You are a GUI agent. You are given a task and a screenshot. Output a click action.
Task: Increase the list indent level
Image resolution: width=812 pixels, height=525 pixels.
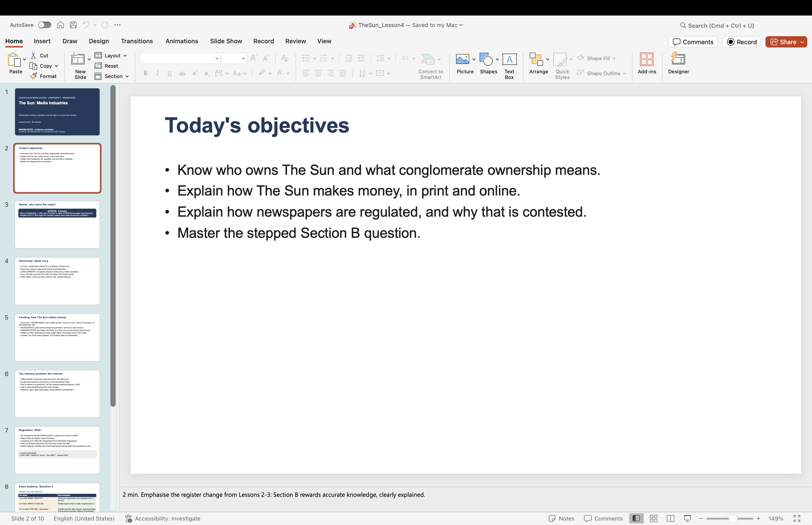361,58
